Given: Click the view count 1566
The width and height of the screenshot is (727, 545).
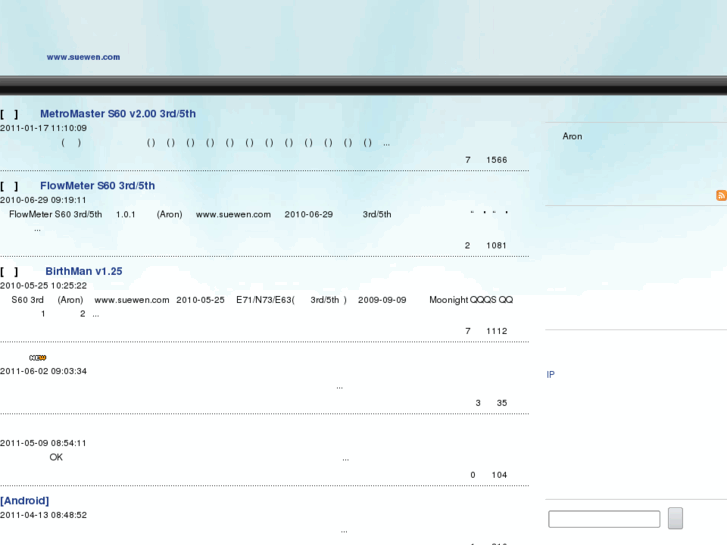Looking at the screenshot, I should (497, 160).
